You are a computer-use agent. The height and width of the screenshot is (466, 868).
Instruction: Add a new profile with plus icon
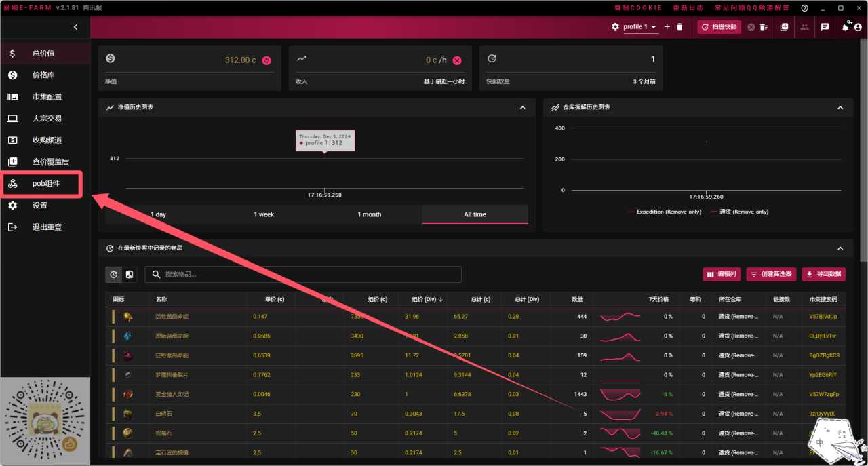pyautogui.click(x=667, y=27)
